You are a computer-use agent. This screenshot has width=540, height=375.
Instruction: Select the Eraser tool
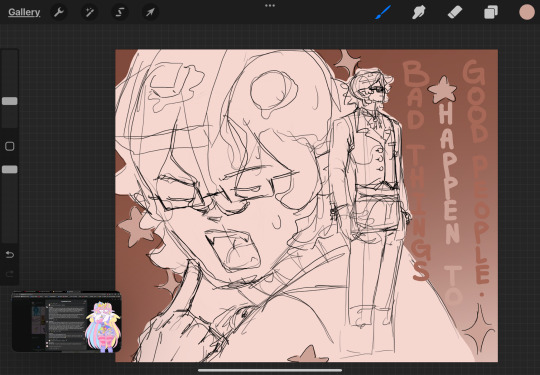pyautogui.click(x=455, y=13)
